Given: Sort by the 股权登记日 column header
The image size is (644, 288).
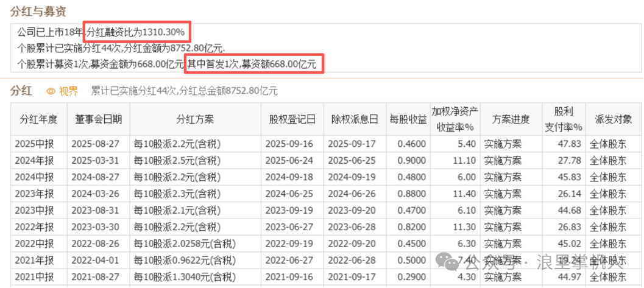Looking at the screenshot, I should pyautogui.click(x=292, y=119).
